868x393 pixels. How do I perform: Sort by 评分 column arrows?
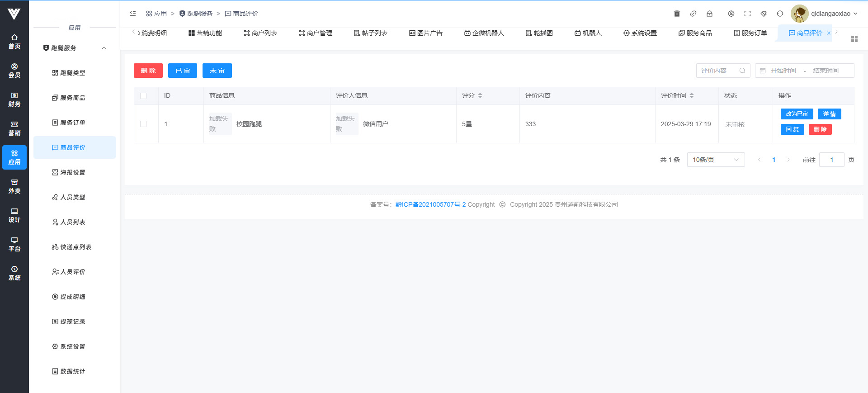(x=480, y=95)
